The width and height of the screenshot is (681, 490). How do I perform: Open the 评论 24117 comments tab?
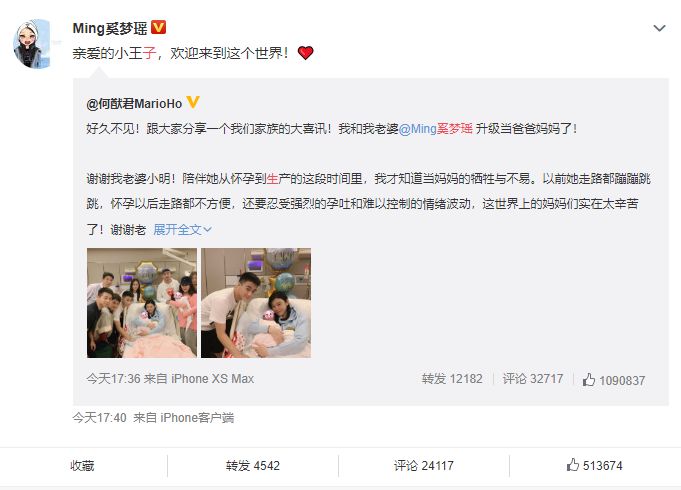pos(424,466)
